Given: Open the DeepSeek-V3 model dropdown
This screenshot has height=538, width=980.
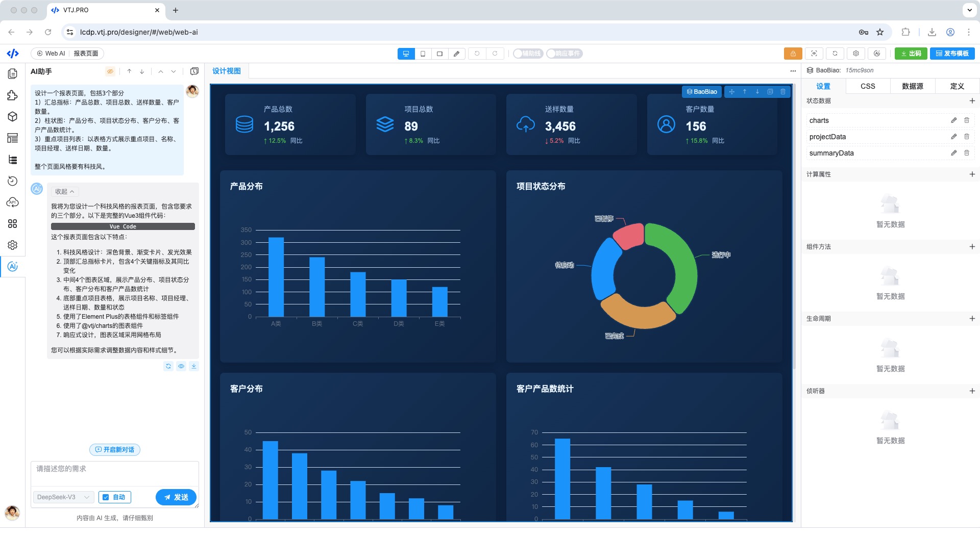Looking at the screenshot, I should [x=63, y=497].
